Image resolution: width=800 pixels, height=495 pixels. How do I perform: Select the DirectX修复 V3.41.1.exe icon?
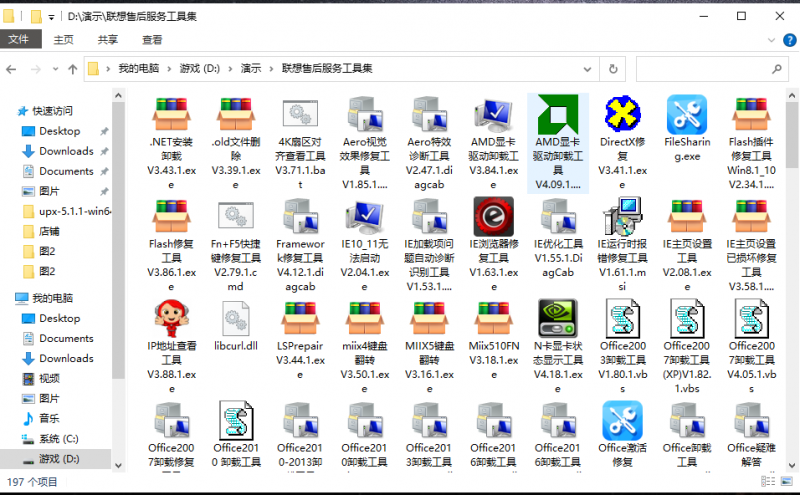(622, 114)
